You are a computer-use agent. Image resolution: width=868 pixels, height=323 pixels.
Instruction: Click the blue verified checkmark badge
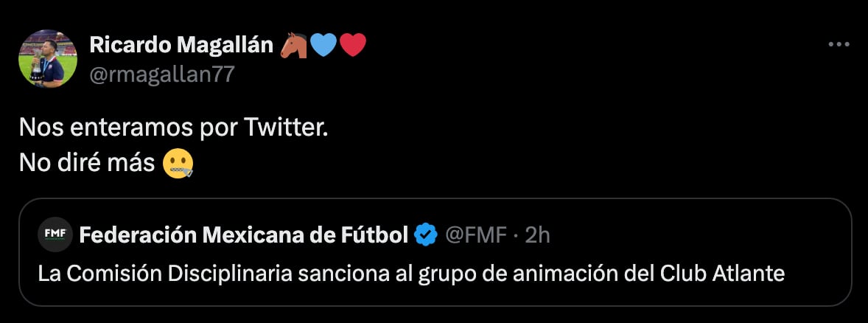coord(425,235)
